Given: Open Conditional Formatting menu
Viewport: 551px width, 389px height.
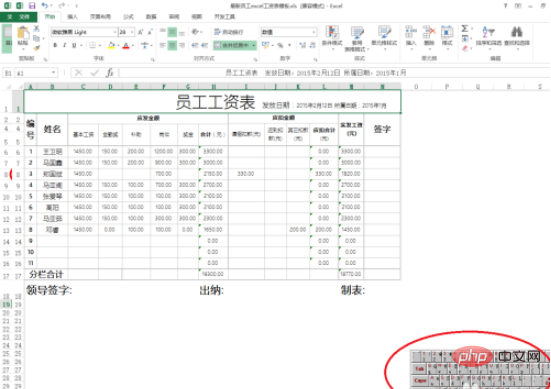Looking at the screenshot, I should point(332,36).
